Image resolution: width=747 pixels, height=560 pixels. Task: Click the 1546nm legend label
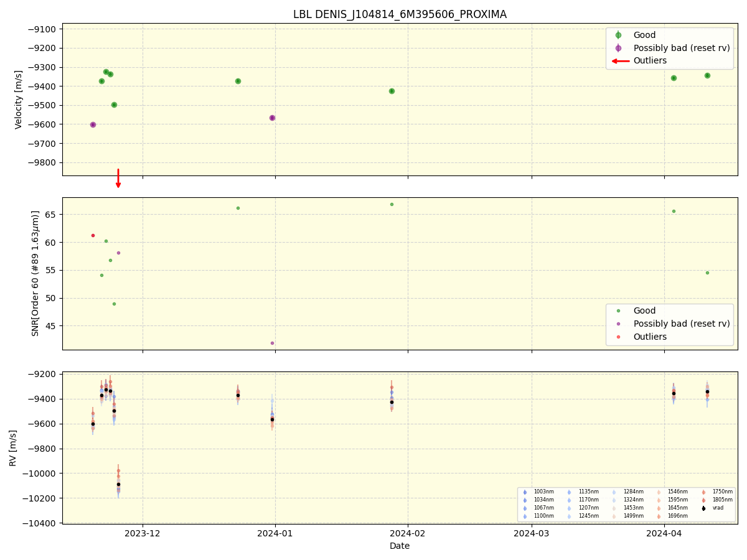(x=678, y=492)
